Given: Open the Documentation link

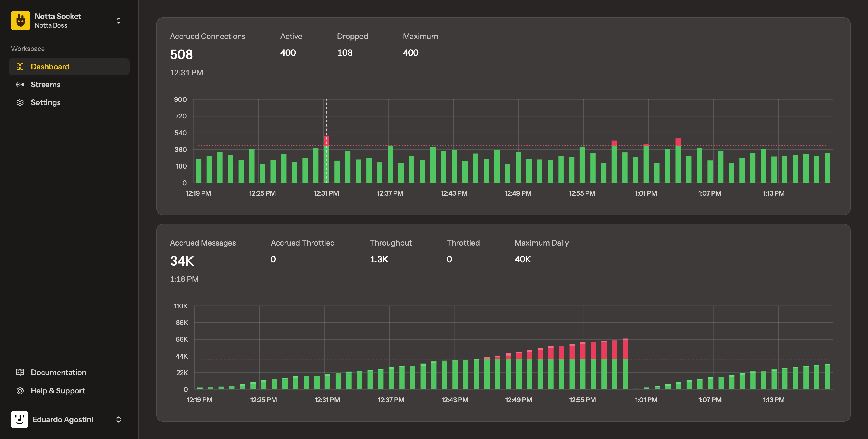Looking at the screenshot, I should (x=58, y=372).
